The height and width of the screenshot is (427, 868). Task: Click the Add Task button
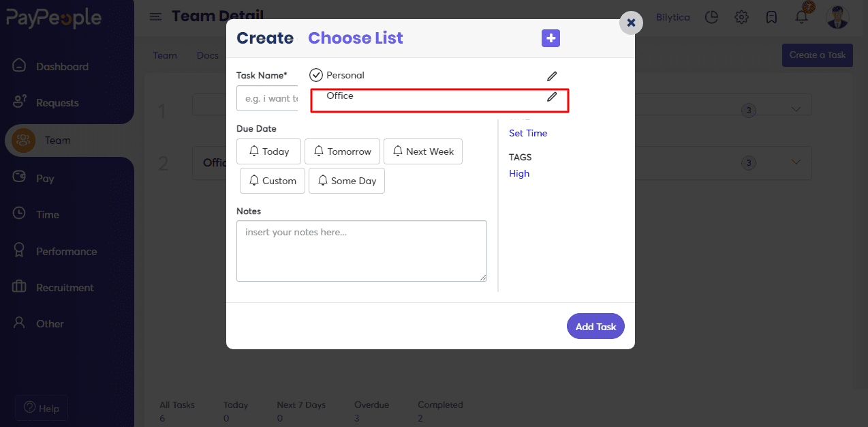pos(595,326)
